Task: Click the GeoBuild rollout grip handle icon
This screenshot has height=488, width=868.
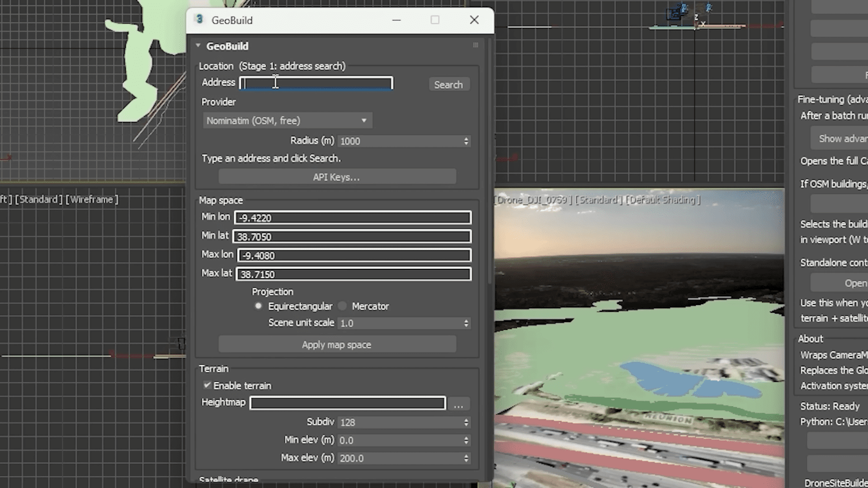Action: tap(476, 45)
